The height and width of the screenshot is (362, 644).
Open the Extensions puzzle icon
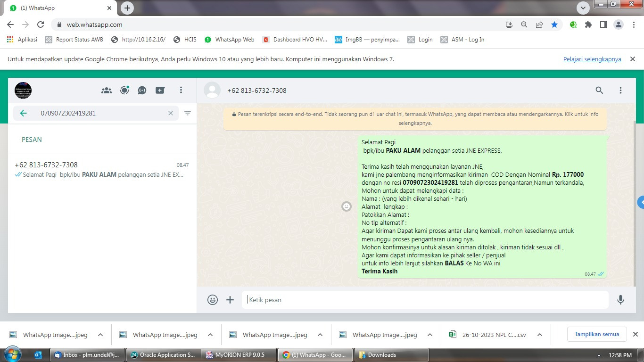(x=588, y=25)
